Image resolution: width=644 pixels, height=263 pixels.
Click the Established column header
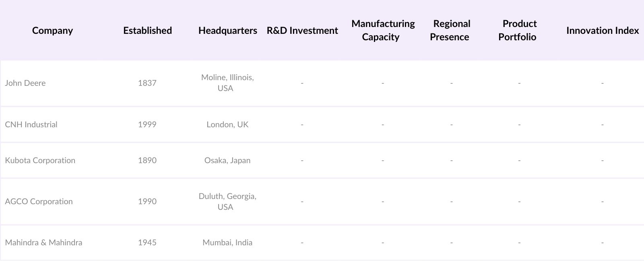point(147,31)
